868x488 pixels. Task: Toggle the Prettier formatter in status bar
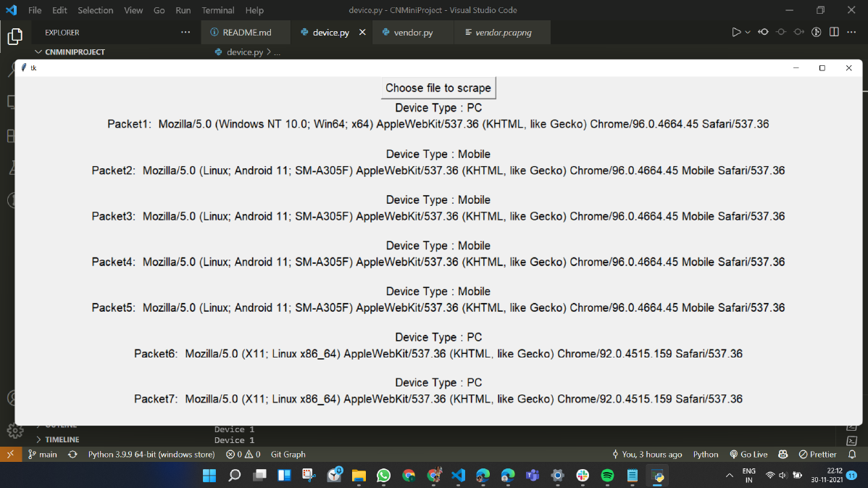point(817,454)
